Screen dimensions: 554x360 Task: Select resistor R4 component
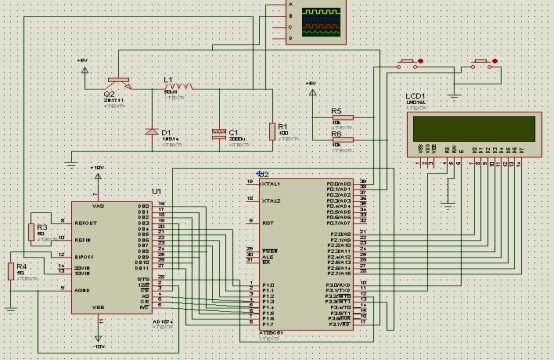click(x=11, y=271)
